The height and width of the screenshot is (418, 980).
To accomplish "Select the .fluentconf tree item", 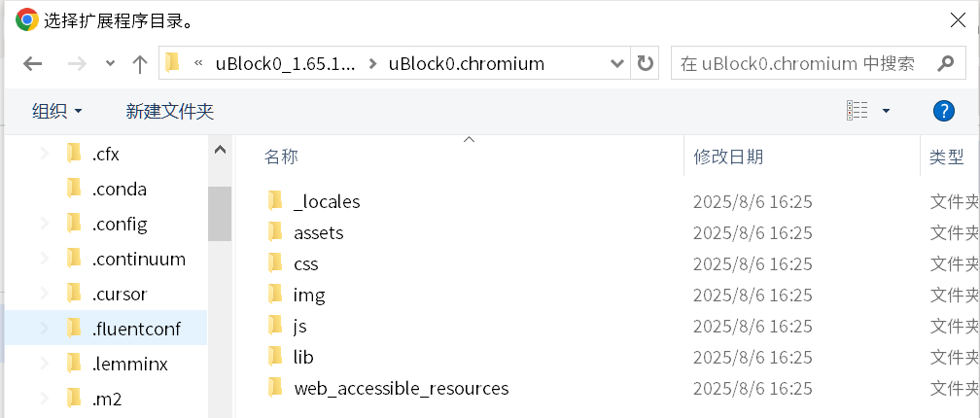I will coord(135,329).
